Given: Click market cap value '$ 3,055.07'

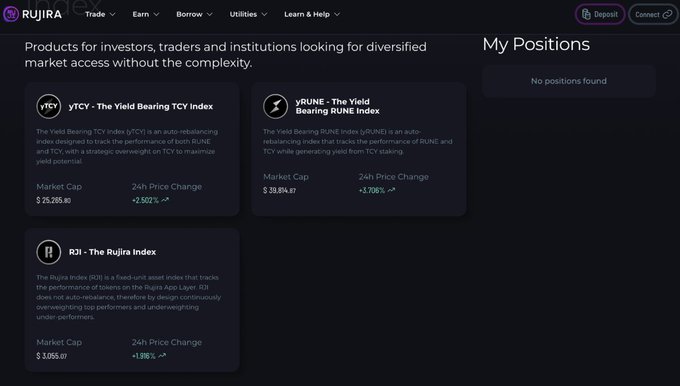Looking at the screenshot, I should coord(52,356).
